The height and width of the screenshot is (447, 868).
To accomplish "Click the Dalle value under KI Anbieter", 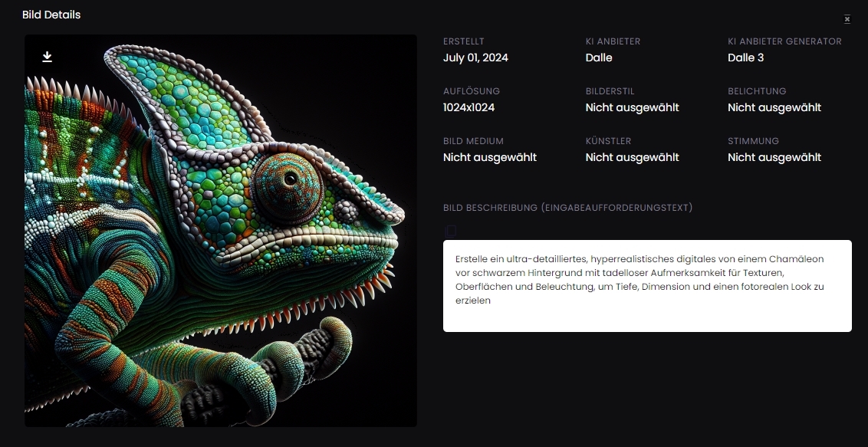I will point(599,58).
